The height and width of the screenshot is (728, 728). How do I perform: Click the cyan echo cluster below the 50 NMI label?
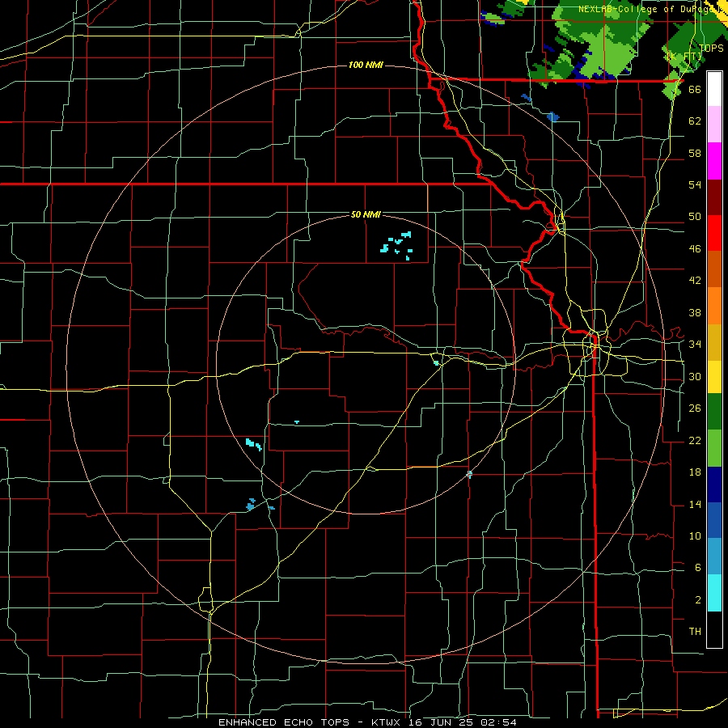396,246
